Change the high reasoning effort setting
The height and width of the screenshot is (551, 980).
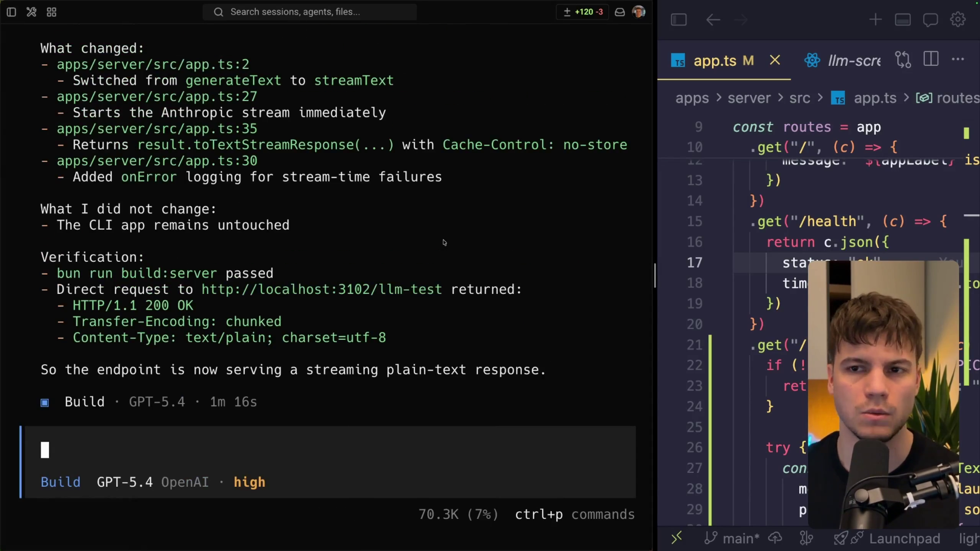click(x=250, y=482)
